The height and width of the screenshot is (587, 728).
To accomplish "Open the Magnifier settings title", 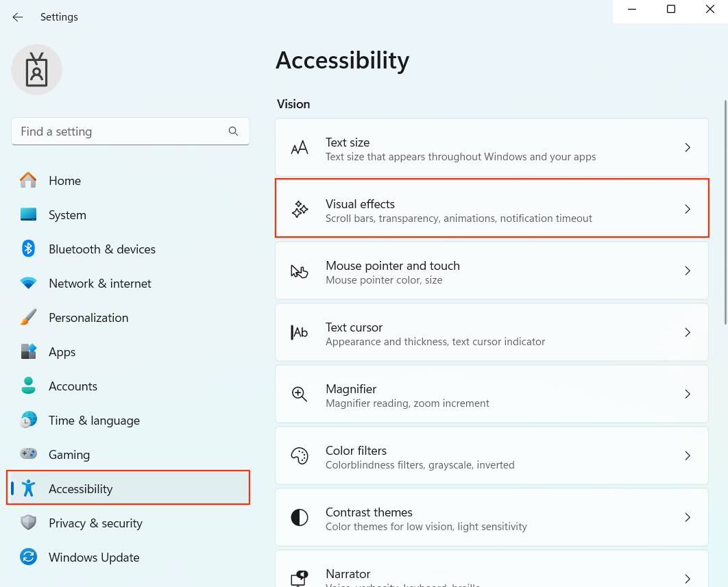I will (351, 389).
